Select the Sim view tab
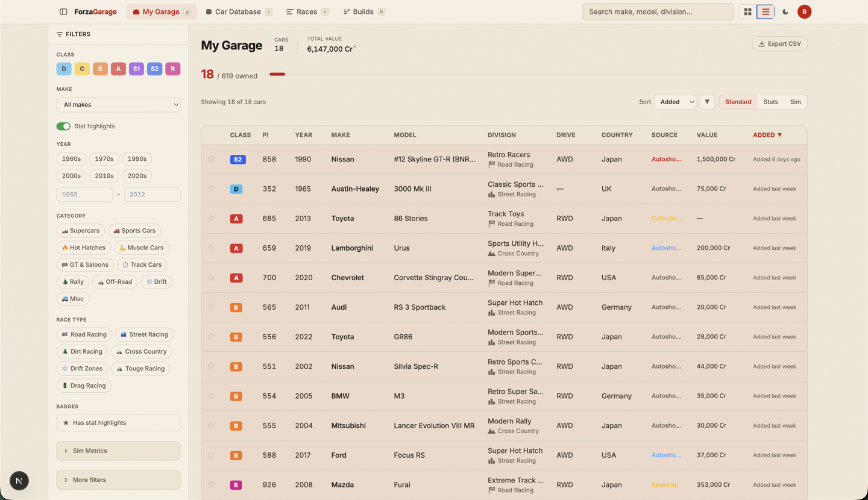The height and width of the screenshot is (500, 868). [796, 102]
